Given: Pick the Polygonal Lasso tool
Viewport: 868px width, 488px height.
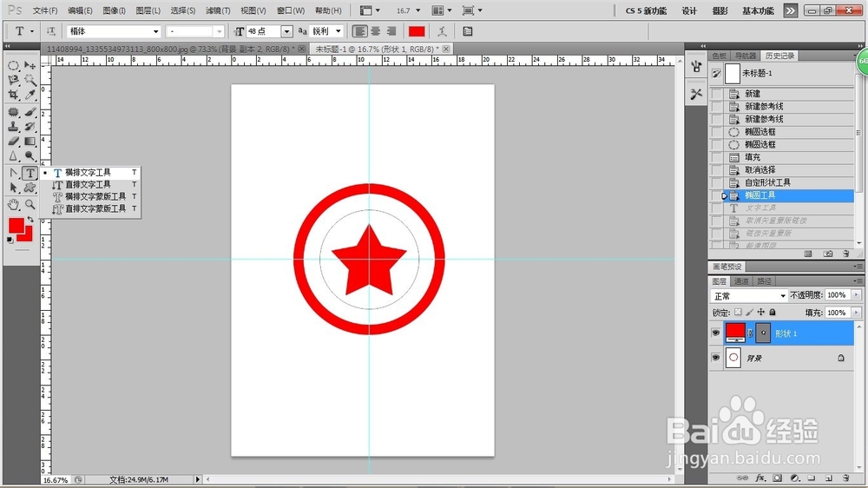Looking at the screenshot, I should click(13, 80).
